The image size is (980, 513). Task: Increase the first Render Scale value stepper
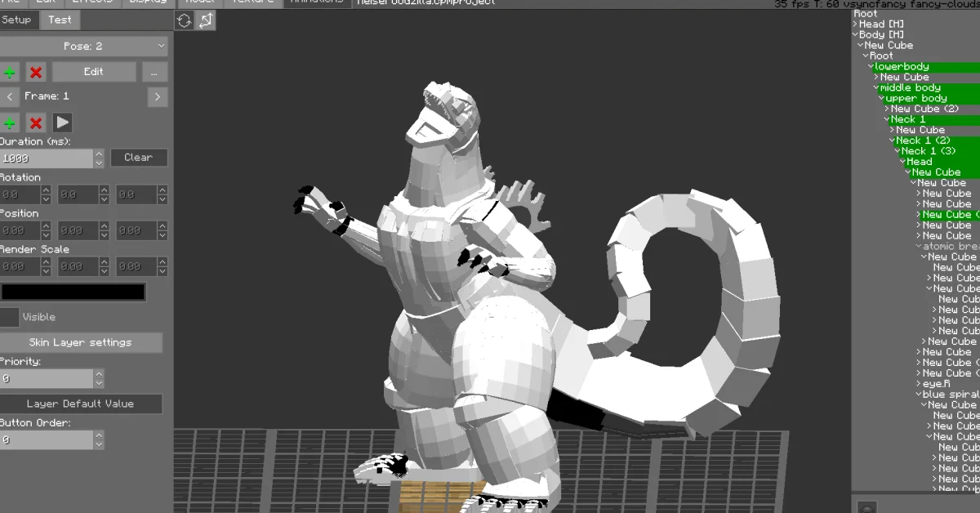47,262
